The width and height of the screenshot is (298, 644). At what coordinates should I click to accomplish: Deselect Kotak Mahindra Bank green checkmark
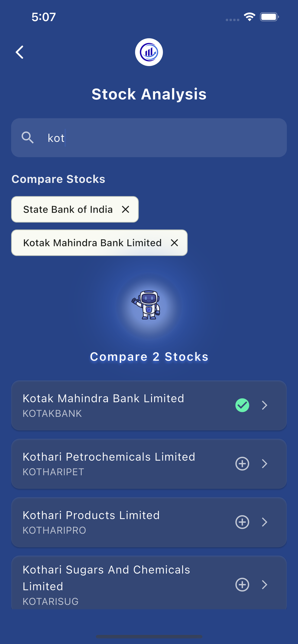[242, 405]
